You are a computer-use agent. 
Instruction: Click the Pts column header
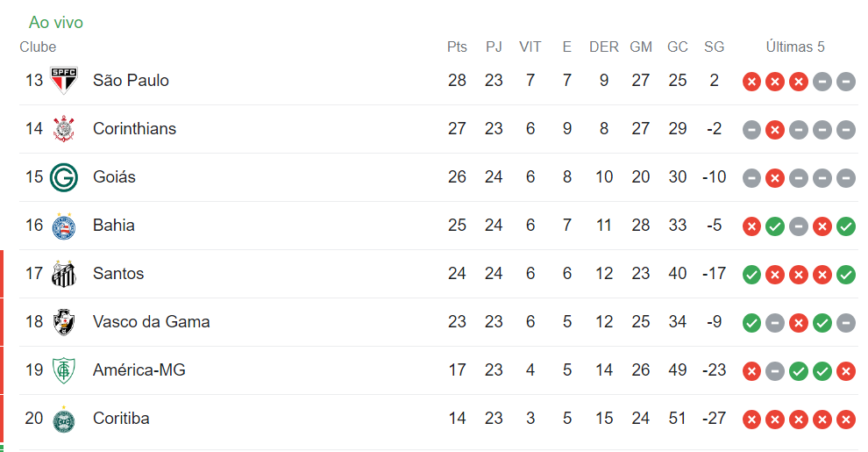tap(457, 47)
